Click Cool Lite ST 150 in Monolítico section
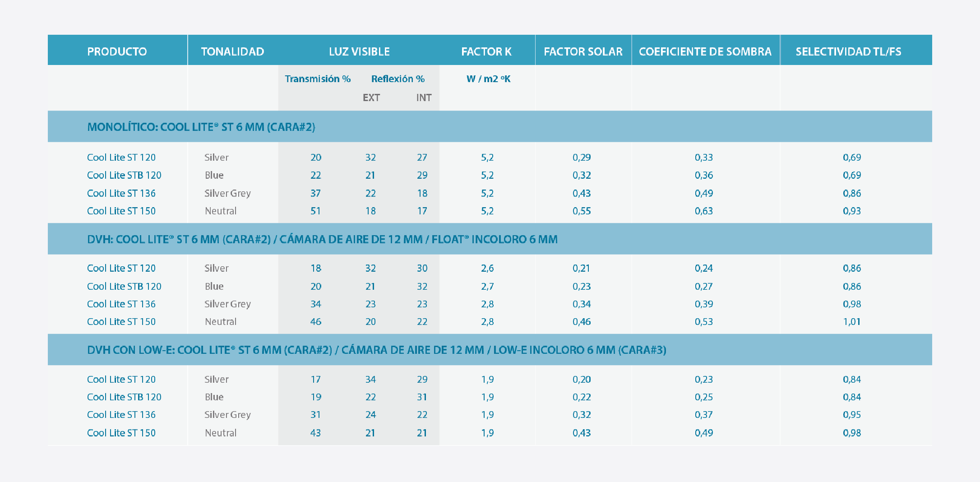This screenshot has width=980, height=482. (121, 211)
